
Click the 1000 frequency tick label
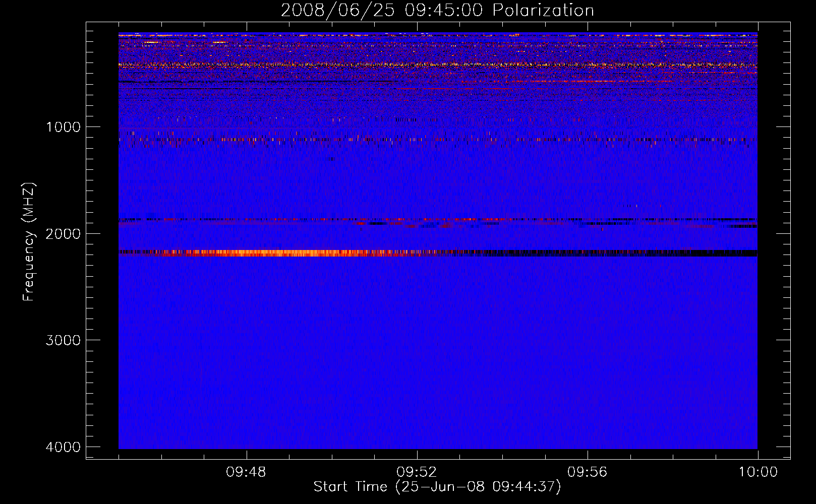[63, 127]
